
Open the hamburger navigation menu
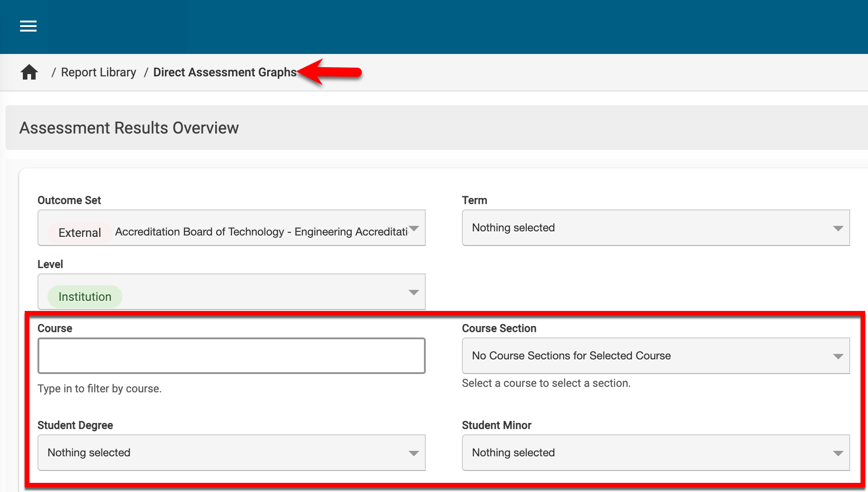coord(28,27)
